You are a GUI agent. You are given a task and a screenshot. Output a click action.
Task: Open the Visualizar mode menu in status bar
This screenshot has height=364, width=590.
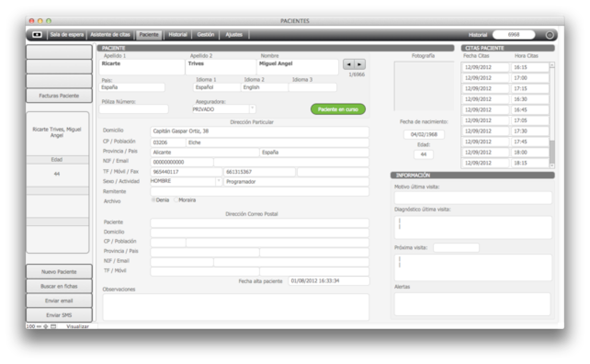click(x=77, y=326)
